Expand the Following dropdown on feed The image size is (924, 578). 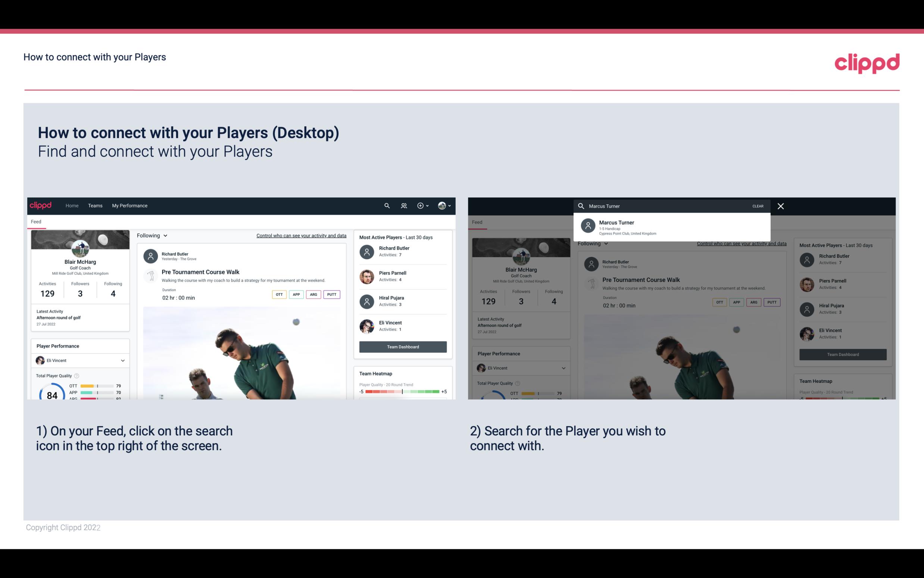(152, 235)
